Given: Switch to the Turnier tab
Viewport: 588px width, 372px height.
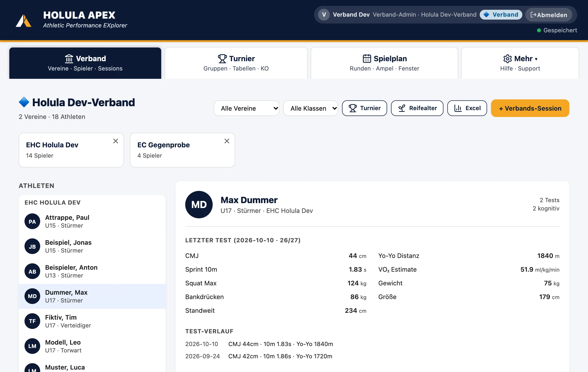Looking at the screenshot, I should (x=236, y=63).
